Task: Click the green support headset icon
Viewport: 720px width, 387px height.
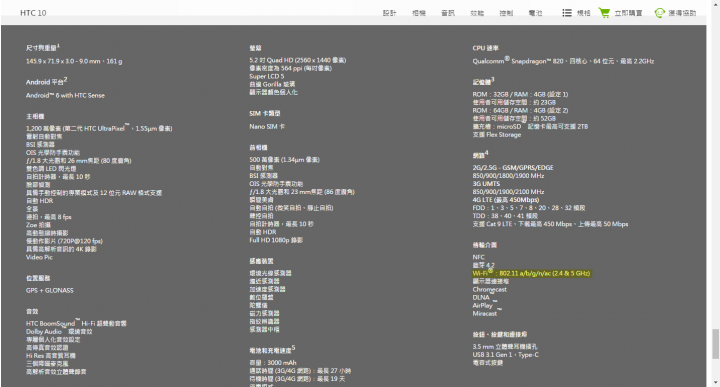Action: pos(659,13)
